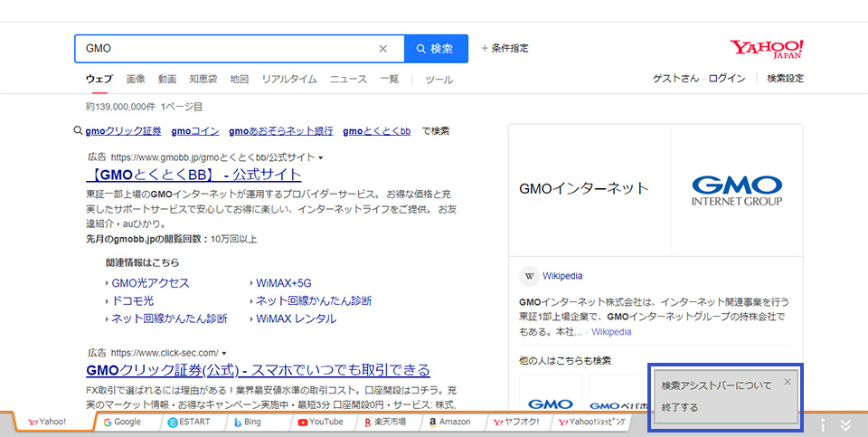Open the ニュース tab
Screen dimensions: 868x437
pos(348,80)
